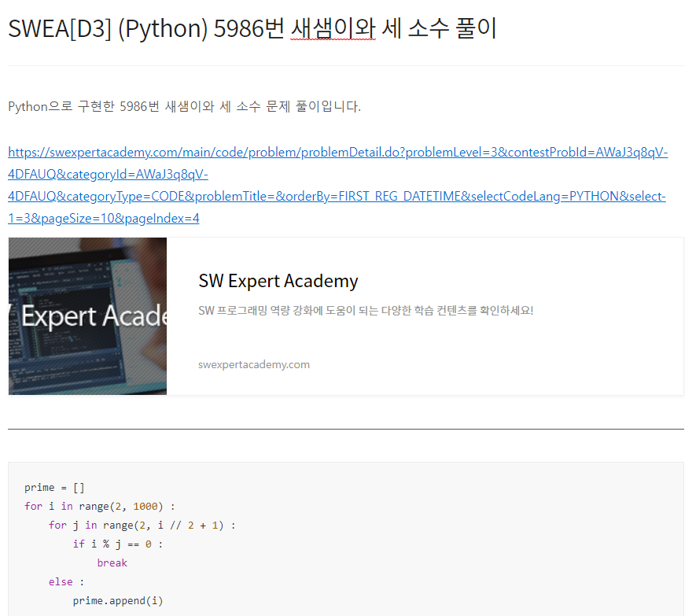
Task: Open the SW Expert Academy card title
Action: tap(278, 281)
